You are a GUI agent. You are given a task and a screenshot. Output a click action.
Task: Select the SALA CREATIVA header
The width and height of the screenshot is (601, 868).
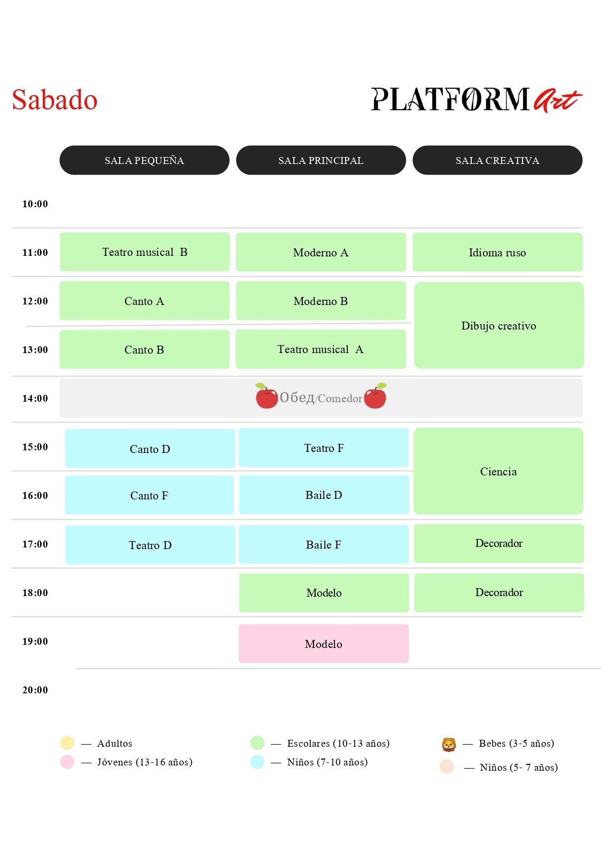point(497,160)
